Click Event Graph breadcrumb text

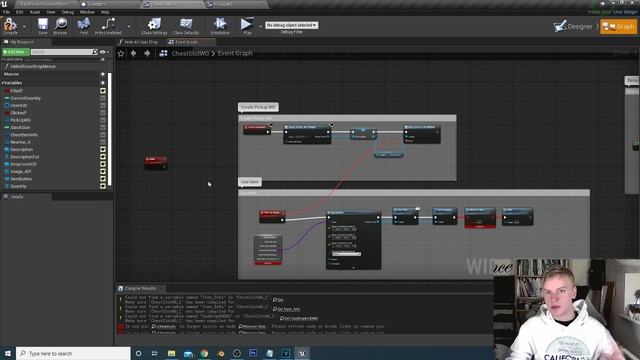[x=235, y=53]
